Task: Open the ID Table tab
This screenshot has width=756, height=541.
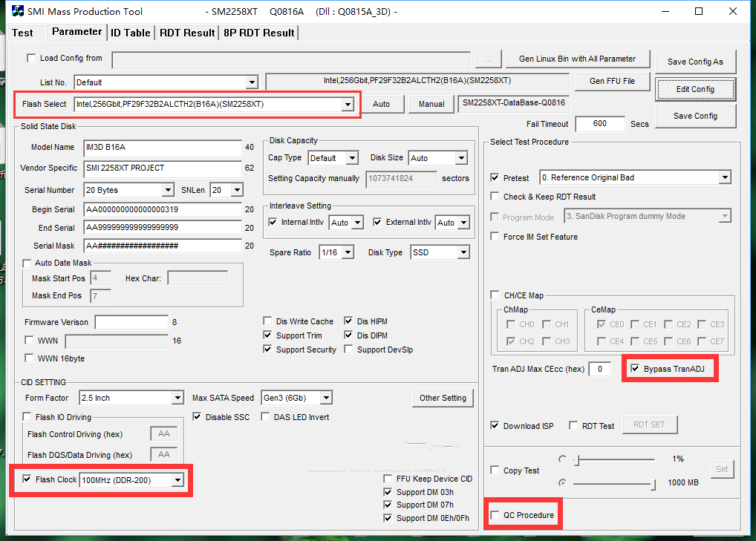Action: (130, 33)
